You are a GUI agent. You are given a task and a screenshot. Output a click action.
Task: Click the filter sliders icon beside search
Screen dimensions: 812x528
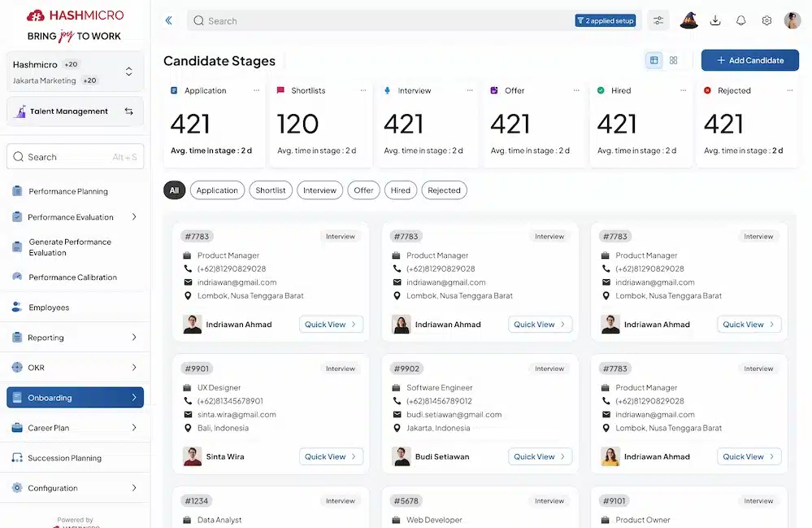(x=658, y=21)
